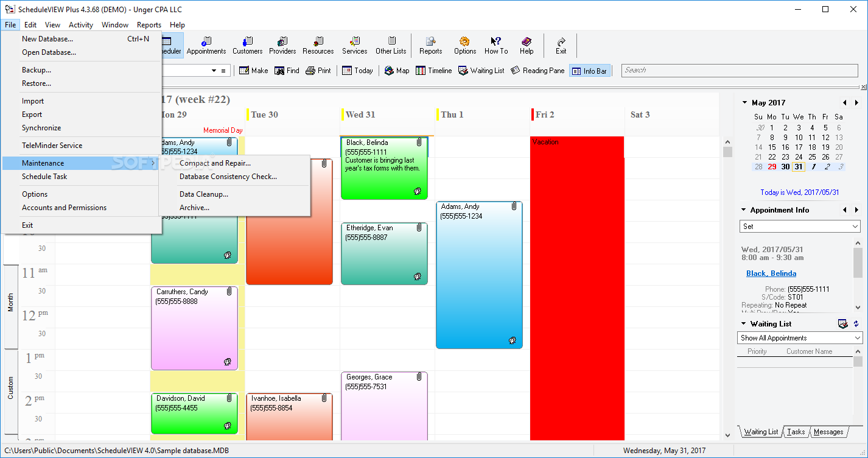This screenshot has height=458, width=868.
Task: Go to next month in mini calendar
Action: [x=856, y=103]
